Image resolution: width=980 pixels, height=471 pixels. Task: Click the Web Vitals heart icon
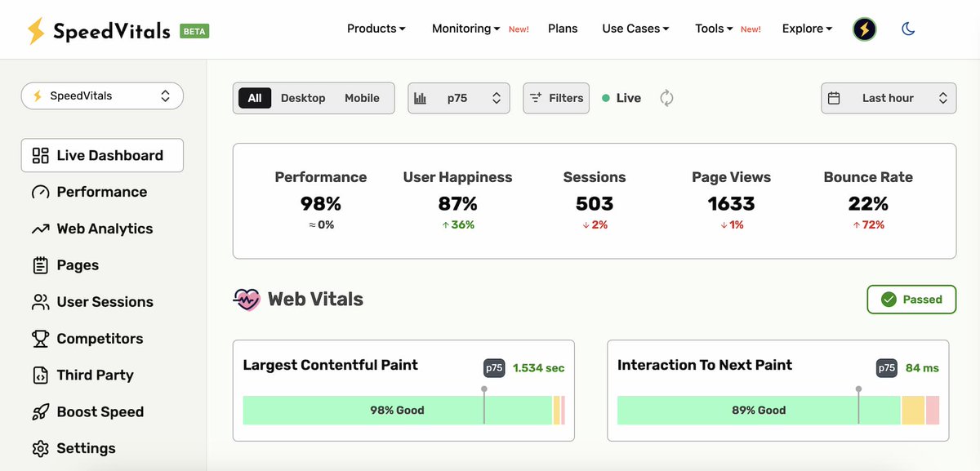pos(245,299)
